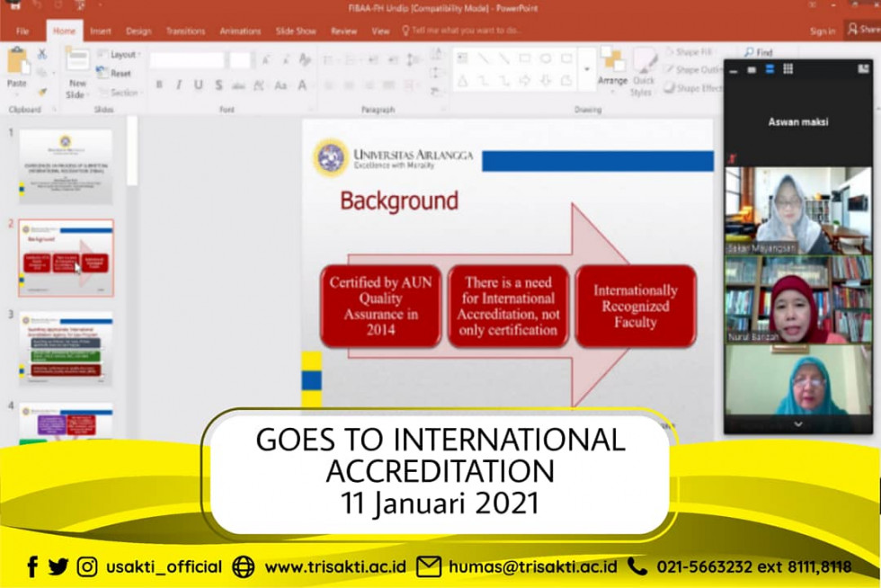Select slide 1 thumbnail
Viewport: 881px width, 588px height.
tap(66, 167)
